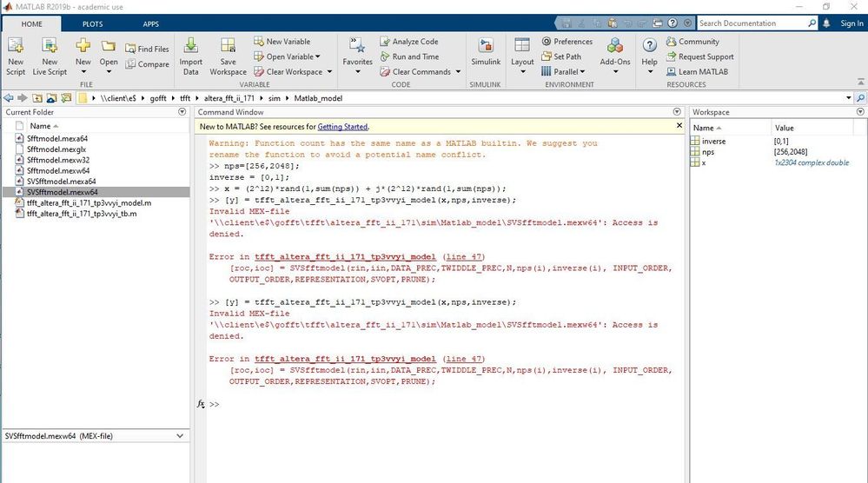Create a New Script
The width and height of the screenshot is (868, 483).
point(16,56)
